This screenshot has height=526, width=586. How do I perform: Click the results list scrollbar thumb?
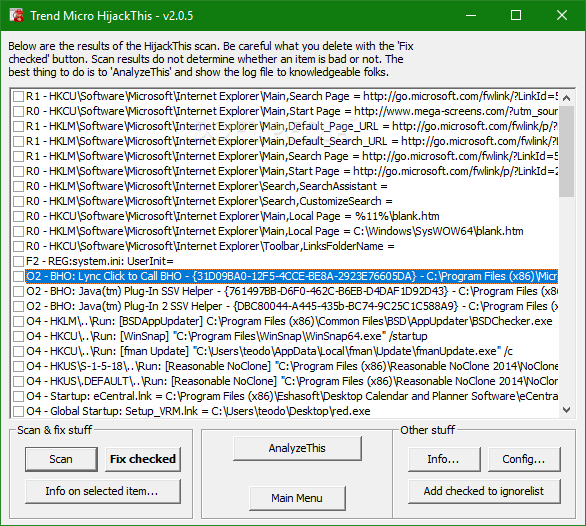coord(566,151)
